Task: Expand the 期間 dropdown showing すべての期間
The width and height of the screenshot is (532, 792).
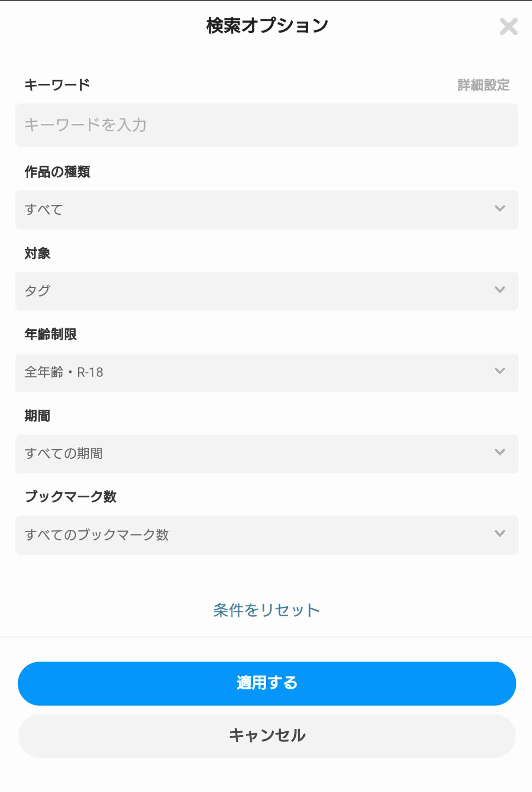Action: pyautogui.click(x=267, y=454)
